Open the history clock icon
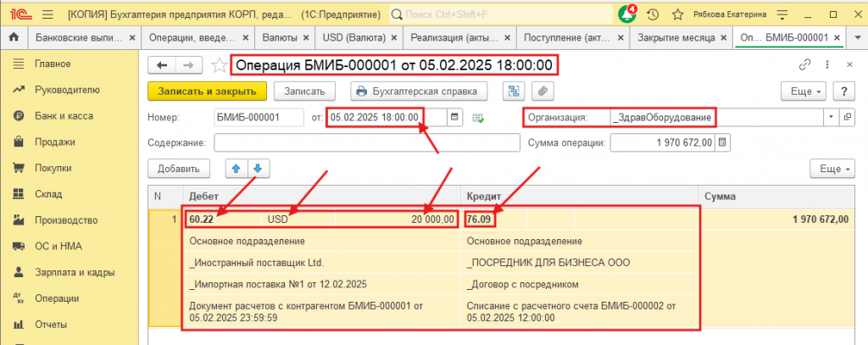Image resolution: width=868 pixels, height=345 pixels. point(653,14)
